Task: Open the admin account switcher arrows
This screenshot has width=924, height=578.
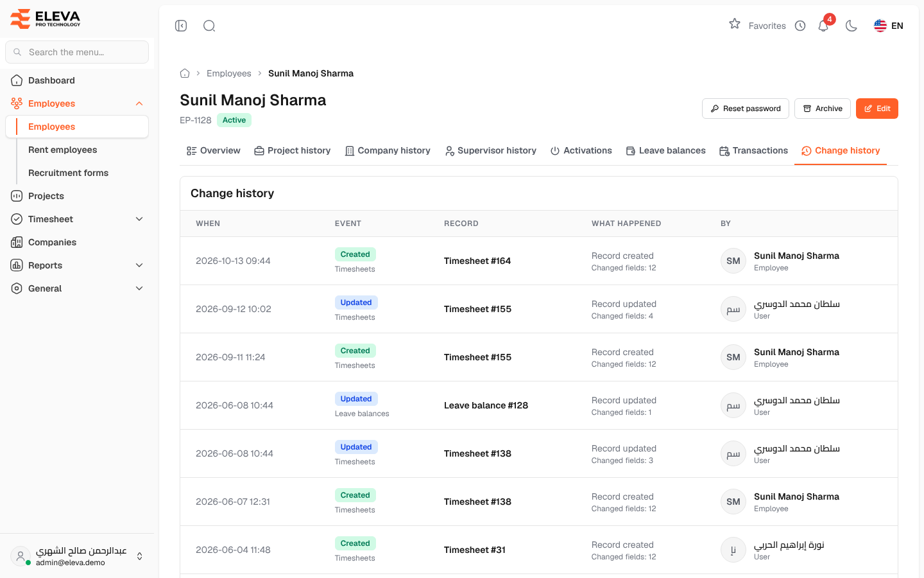Action: tap(140, 556)
